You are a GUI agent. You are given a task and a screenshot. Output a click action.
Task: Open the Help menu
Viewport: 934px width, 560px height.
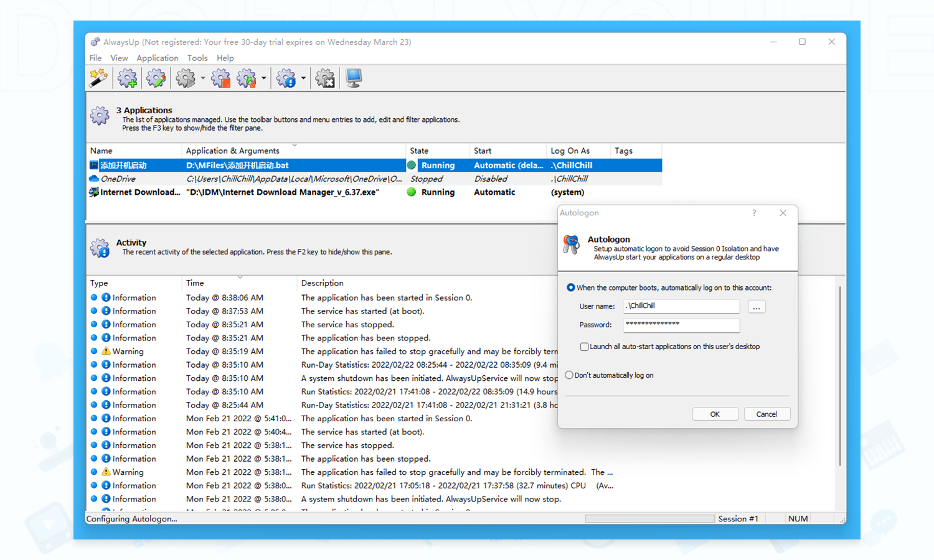225,58
